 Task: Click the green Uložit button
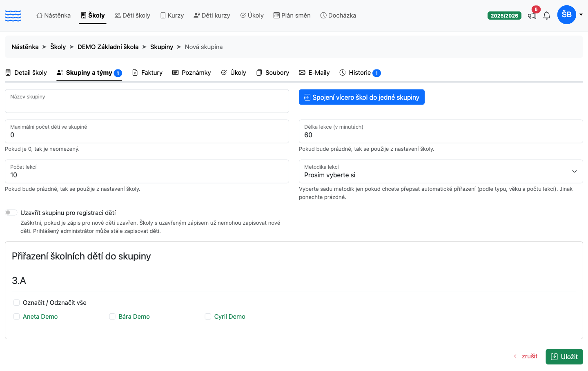564,357
